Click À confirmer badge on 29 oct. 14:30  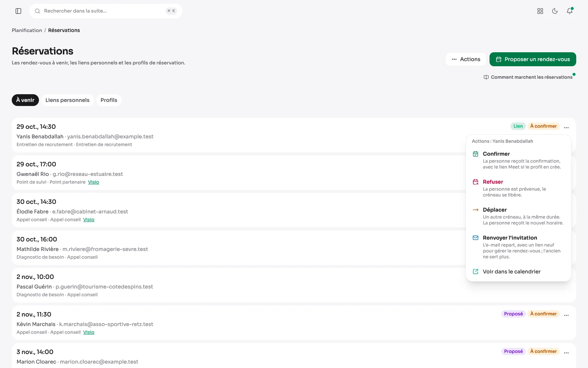click(544, 126)
